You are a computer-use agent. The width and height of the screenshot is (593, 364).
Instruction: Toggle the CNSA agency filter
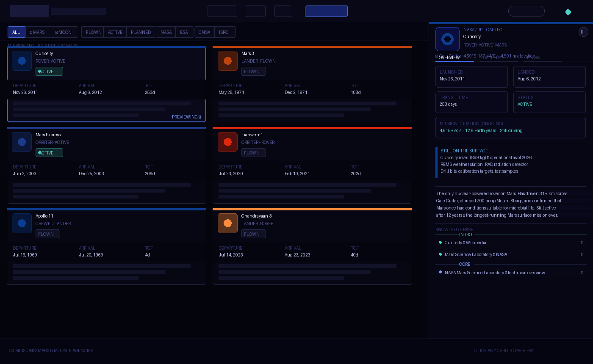(204, 32)
